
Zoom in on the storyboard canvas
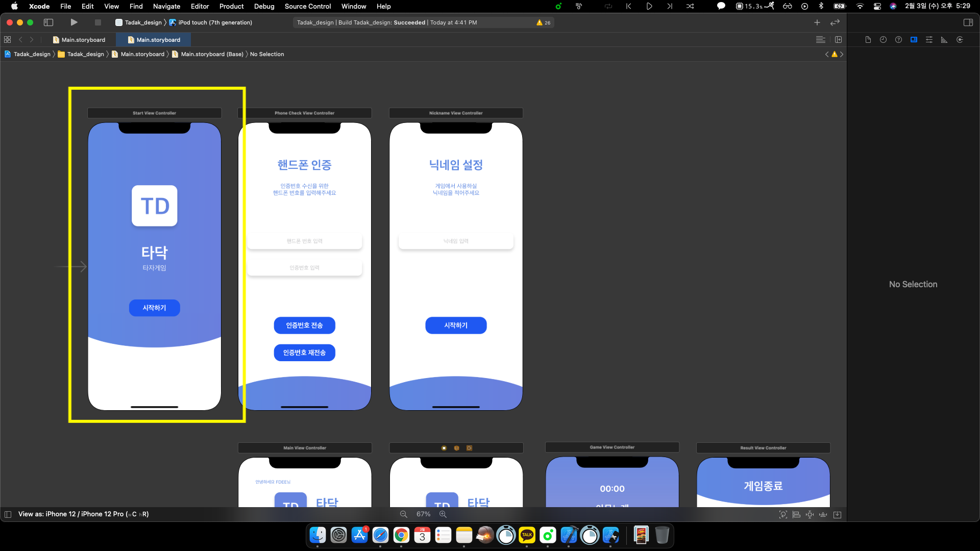point(443,514)
